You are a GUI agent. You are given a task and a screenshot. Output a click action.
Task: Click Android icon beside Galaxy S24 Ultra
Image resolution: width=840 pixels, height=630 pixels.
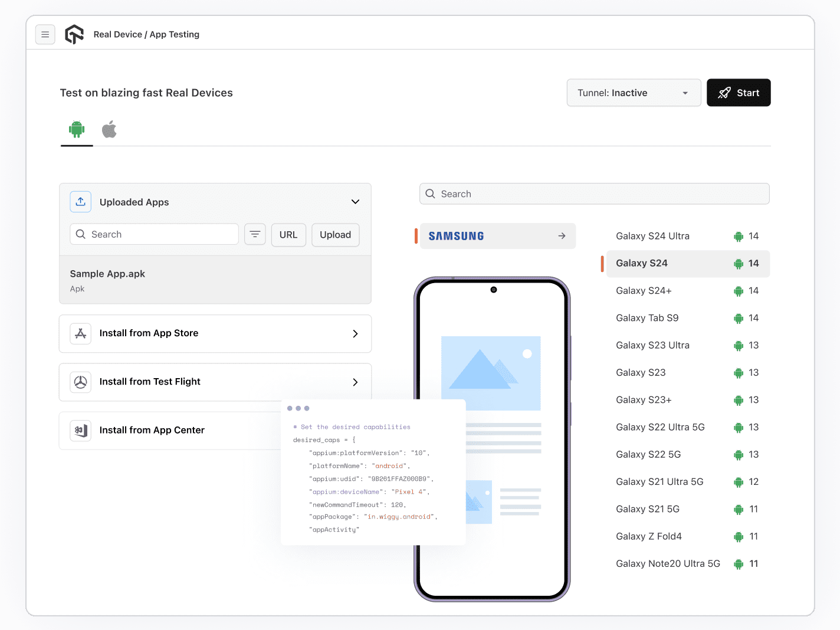(739, 237)
